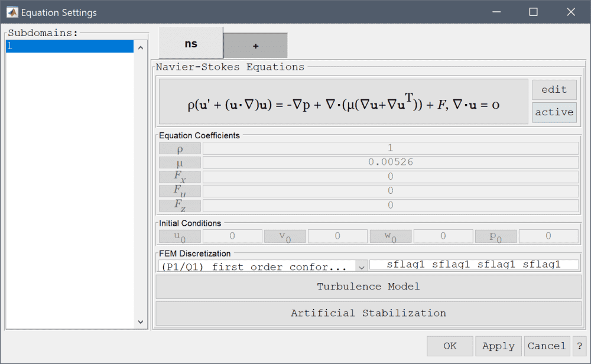
Task: Click the Fx coefficient label button
Action: coord(180,177)
